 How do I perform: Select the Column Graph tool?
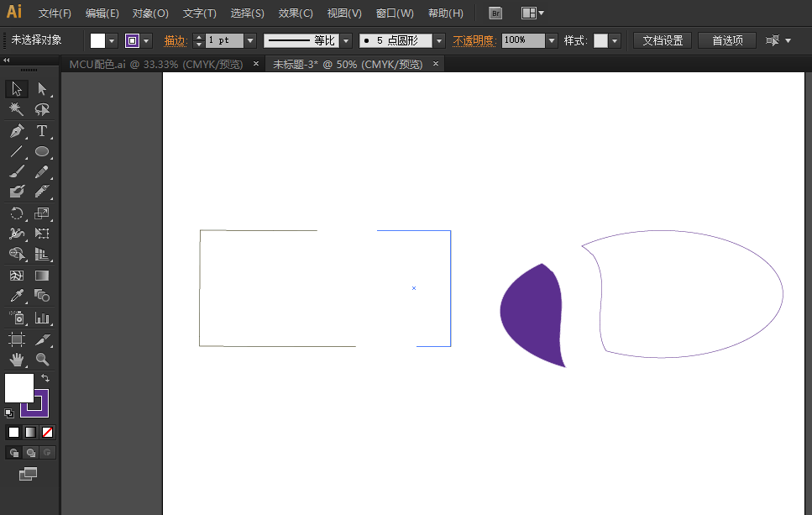tap(42, 318)
